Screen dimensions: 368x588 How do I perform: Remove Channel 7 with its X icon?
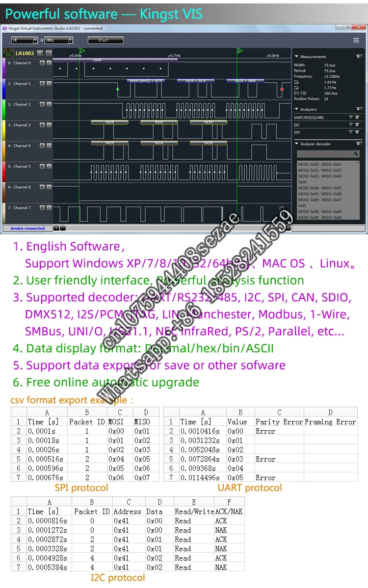[x=49, y=208]
